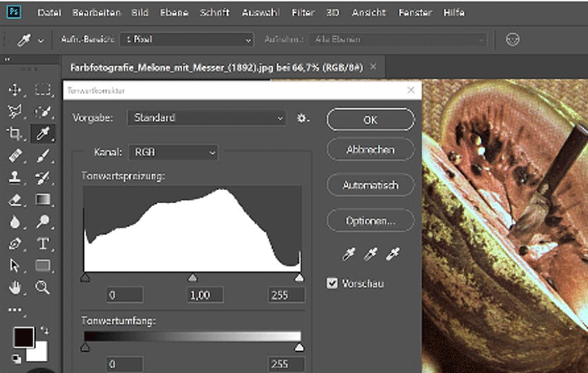
Task: Pick the gray point eyedropper in Tonwertkorrektur
Action: 371,254
